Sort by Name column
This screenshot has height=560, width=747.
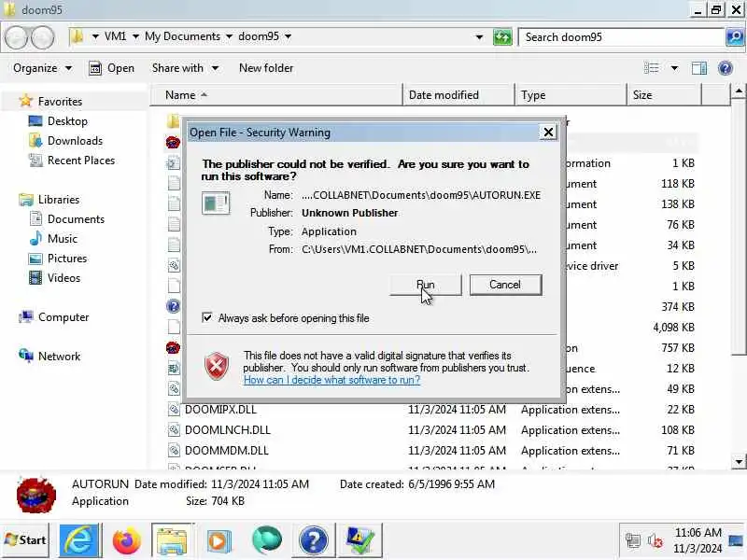coord(276,95)
